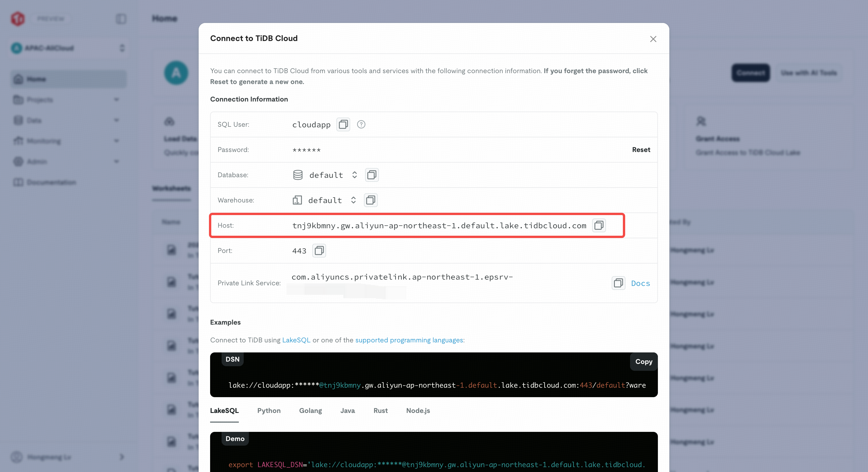Click the masked Password asterisks

(x=306, y=150)
